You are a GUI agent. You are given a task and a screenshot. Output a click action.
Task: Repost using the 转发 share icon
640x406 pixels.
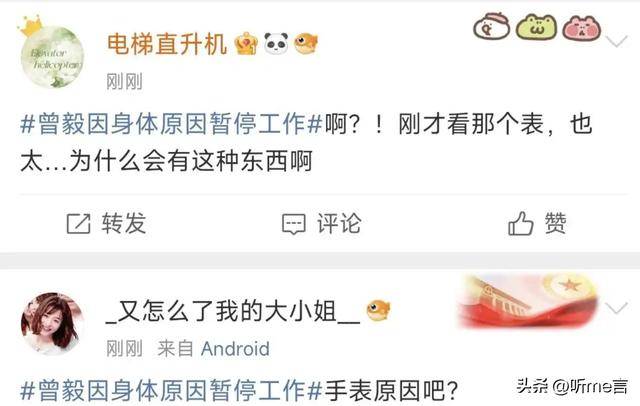pos(78,224)
